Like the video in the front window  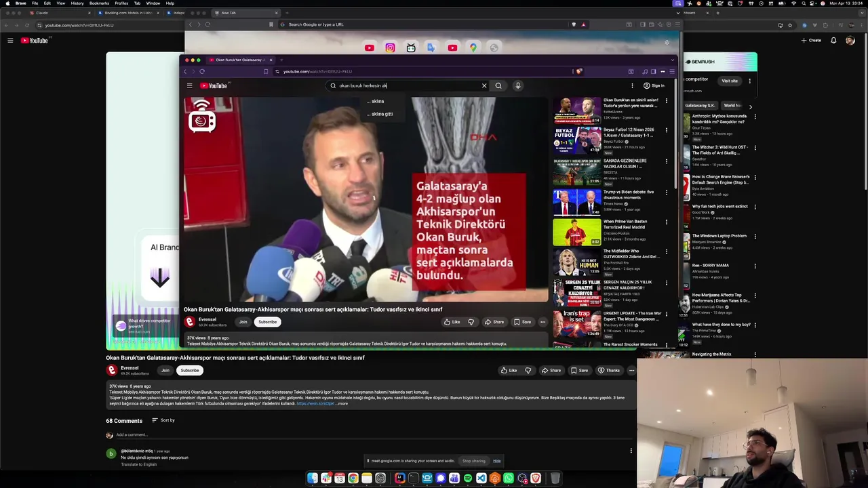tap(452, 322)
